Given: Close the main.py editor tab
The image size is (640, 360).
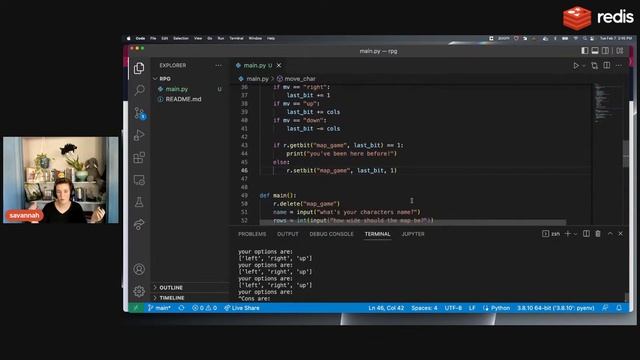Looking at the screenshot, I should point(279,65).
